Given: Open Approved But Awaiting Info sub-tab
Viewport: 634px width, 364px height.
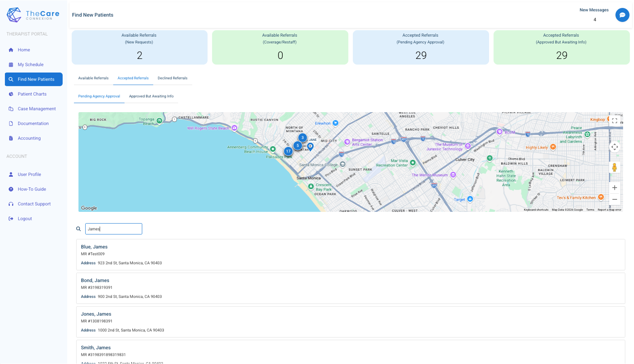Looking at the screenshot, I should point(151,96).
